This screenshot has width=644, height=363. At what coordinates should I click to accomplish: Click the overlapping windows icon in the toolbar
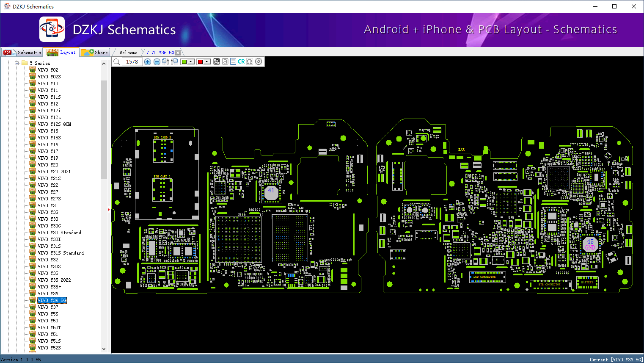point(217,62)
